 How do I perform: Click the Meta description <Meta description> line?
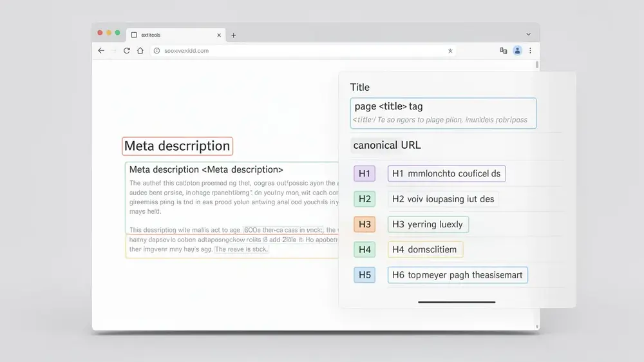206,169
